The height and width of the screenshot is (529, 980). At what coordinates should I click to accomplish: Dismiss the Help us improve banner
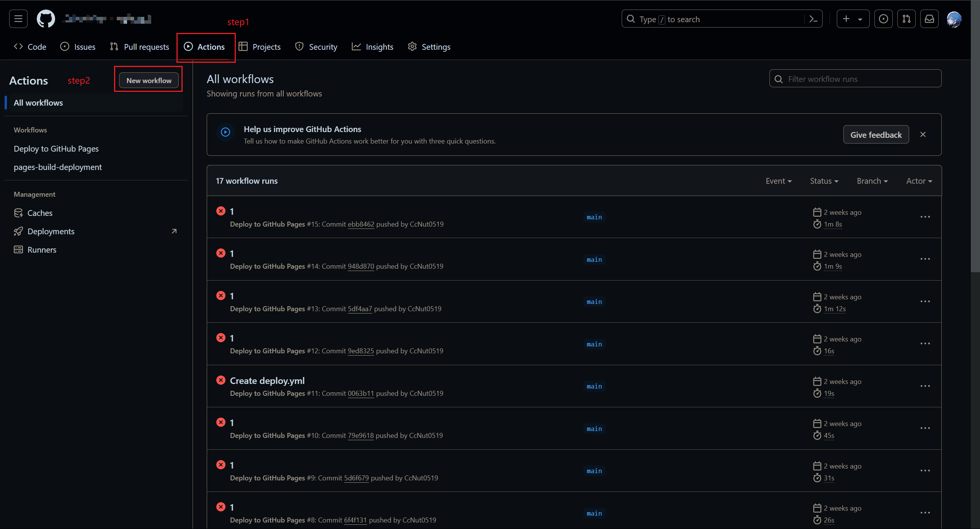click(923, 134)
